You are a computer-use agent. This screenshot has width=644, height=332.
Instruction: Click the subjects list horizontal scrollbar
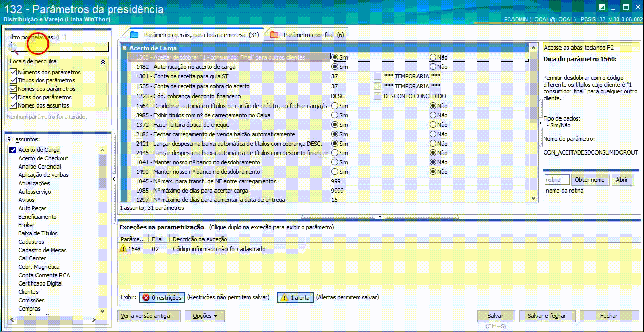click(52, 319)
